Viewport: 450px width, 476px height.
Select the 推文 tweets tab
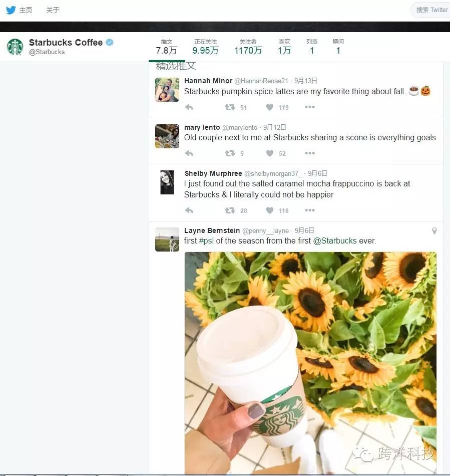[x=167, y=47]
